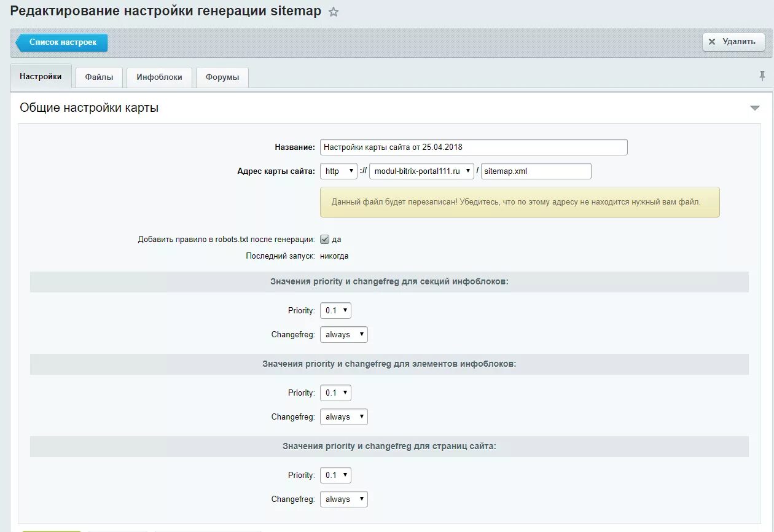This screenshot has width=774, height=532.
Task: Open Priority dropdown for страниц сайта
Action: [x=335, y=475]
